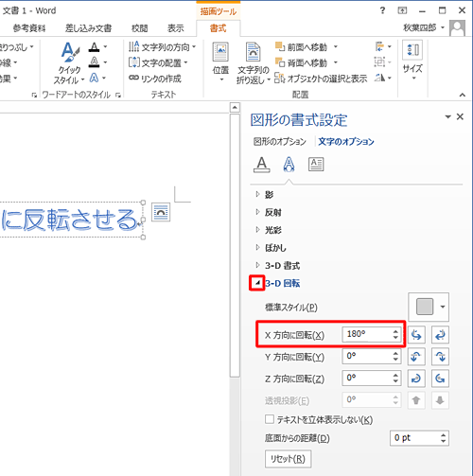The image size is (473, 476).
Task: Click the rotate right X button
Action: 440,335
